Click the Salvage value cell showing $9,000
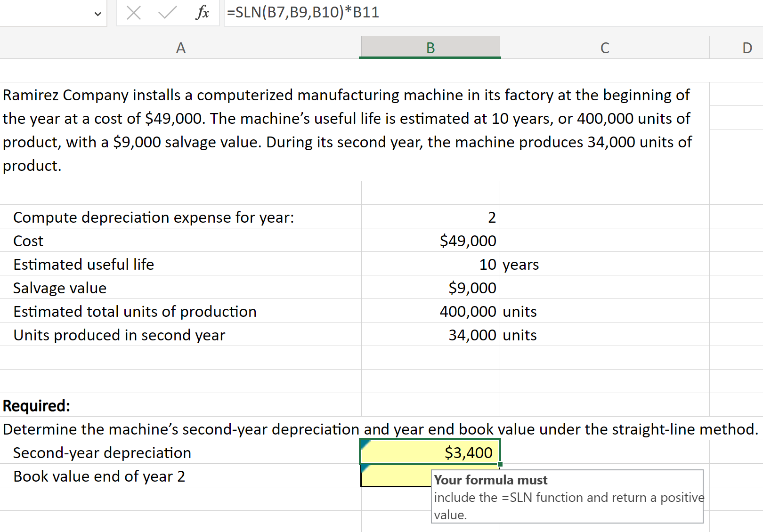This screenshot has width=763, height=532. pyautogui.click(x=430, y=288)
